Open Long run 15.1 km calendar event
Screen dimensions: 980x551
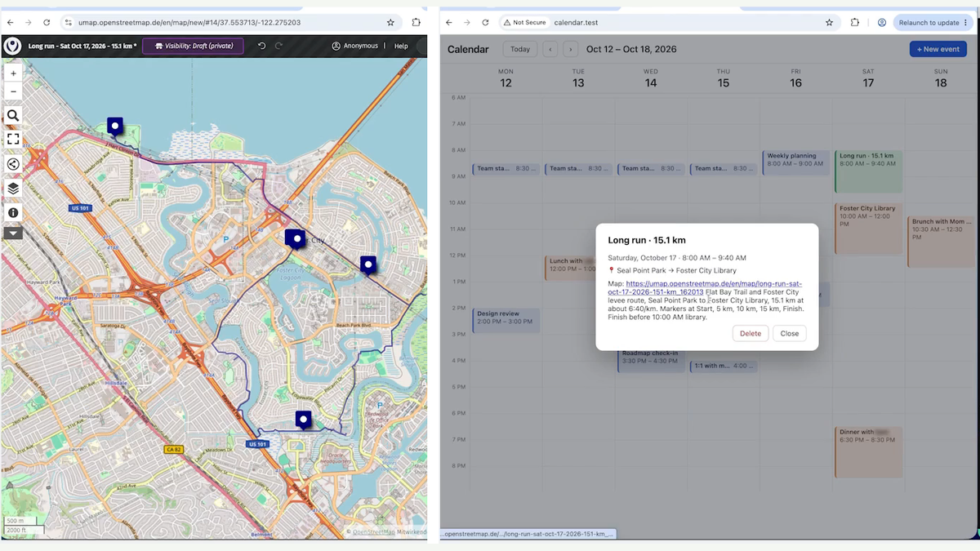point(868,171)
